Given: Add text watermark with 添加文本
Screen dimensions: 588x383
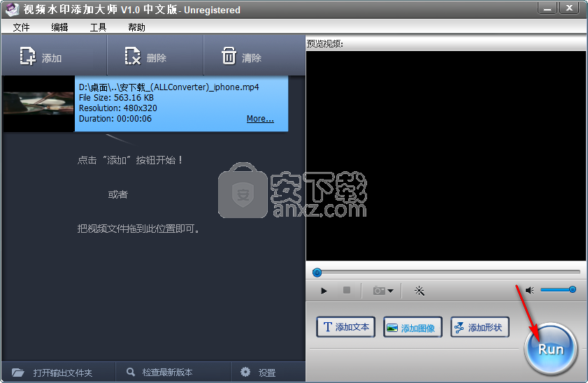Looking at the screenshot, I should click(x=346, y=327).
